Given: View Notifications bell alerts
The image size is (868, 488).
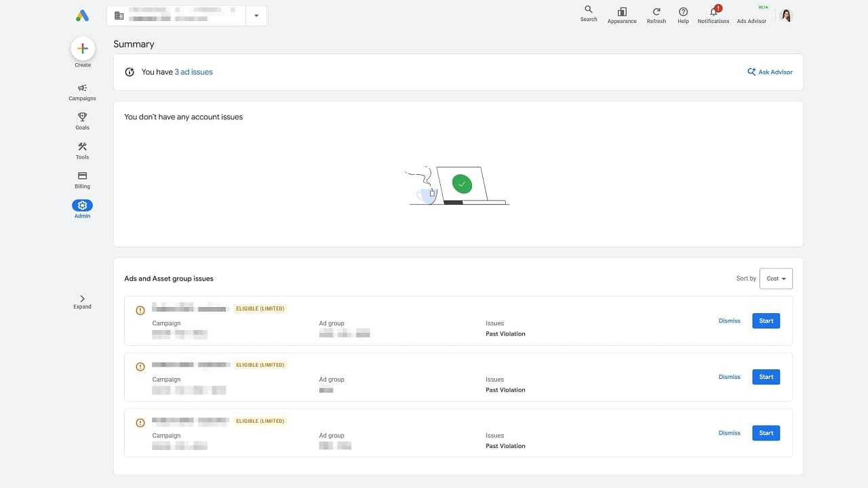Looking at the screenshot, I should tap(713, 15).
